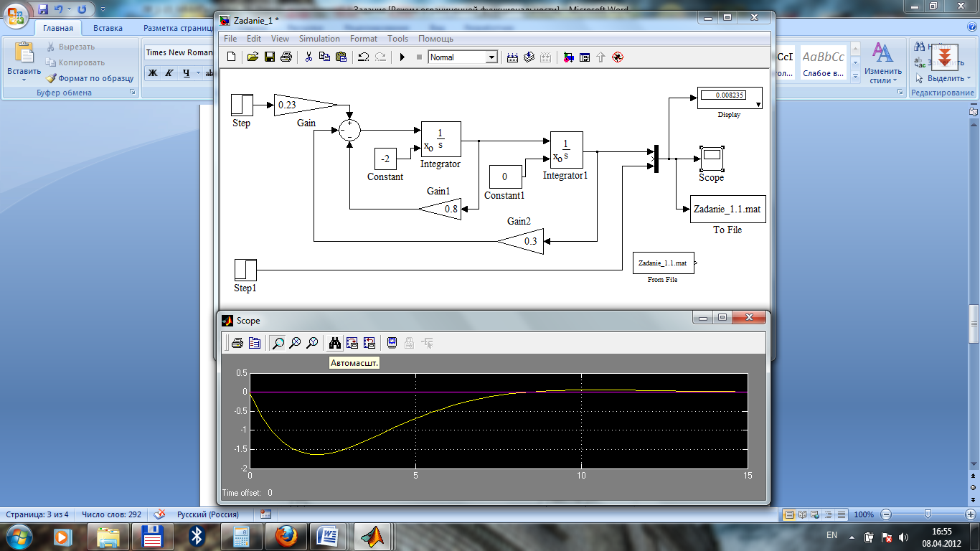Open Выделить dropdown in Word ribbon

[945, 78]
